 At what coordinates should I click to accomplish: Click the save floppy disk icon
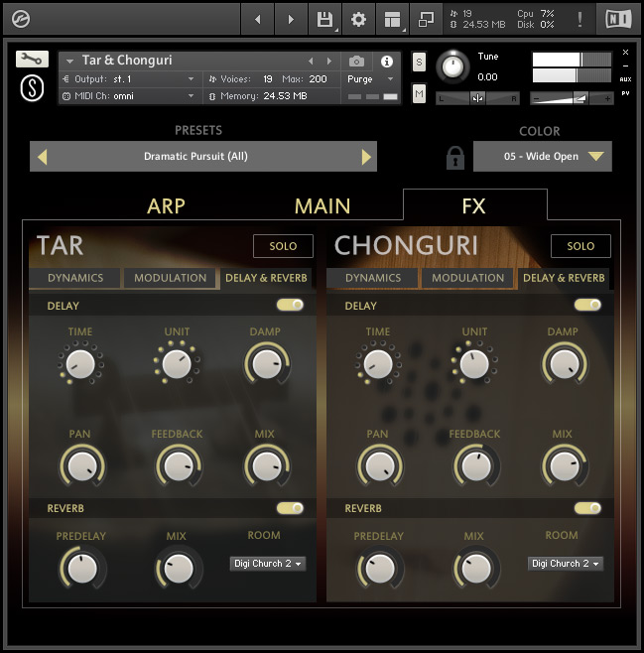[324, 19]
